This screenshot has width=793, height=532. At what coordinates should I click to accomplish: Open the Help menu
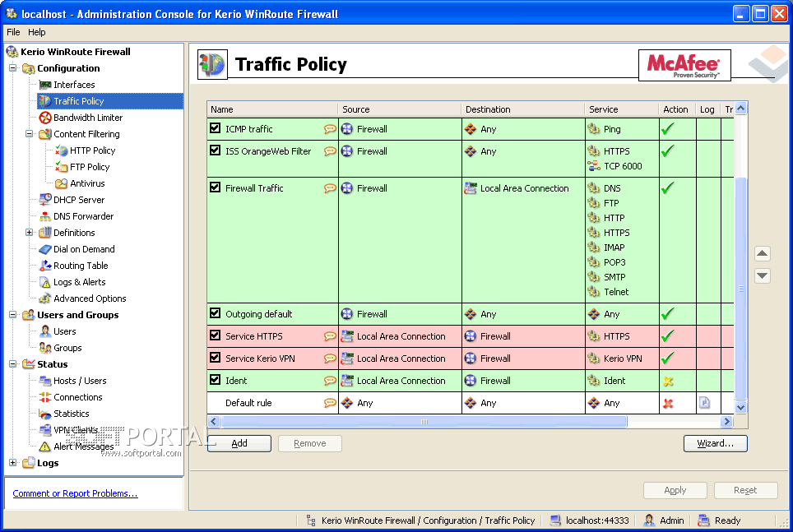36,32
